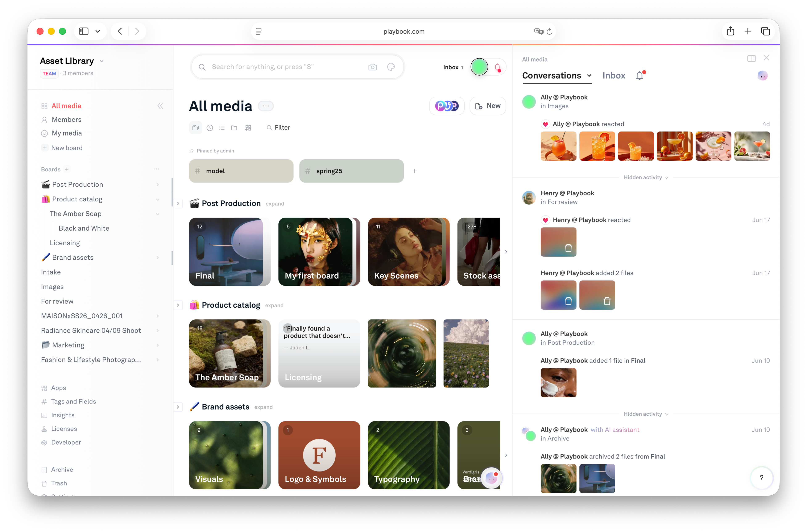Viewport: 807px width, 532px height.
Task: Expand the Marketing sidebar board
Action: [x=158, y=345]
